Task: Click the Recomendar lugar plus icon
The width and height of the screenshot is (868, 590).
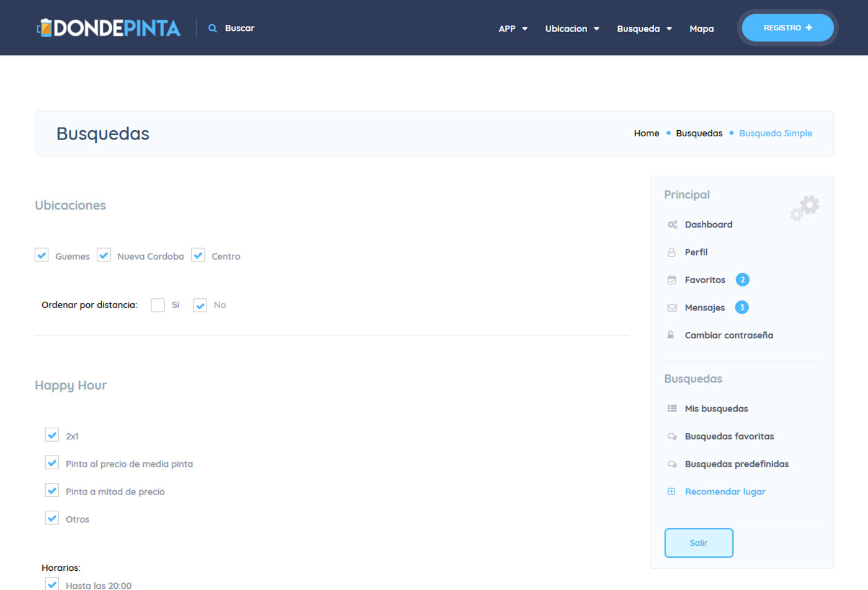Action: (x=671, y=491)
